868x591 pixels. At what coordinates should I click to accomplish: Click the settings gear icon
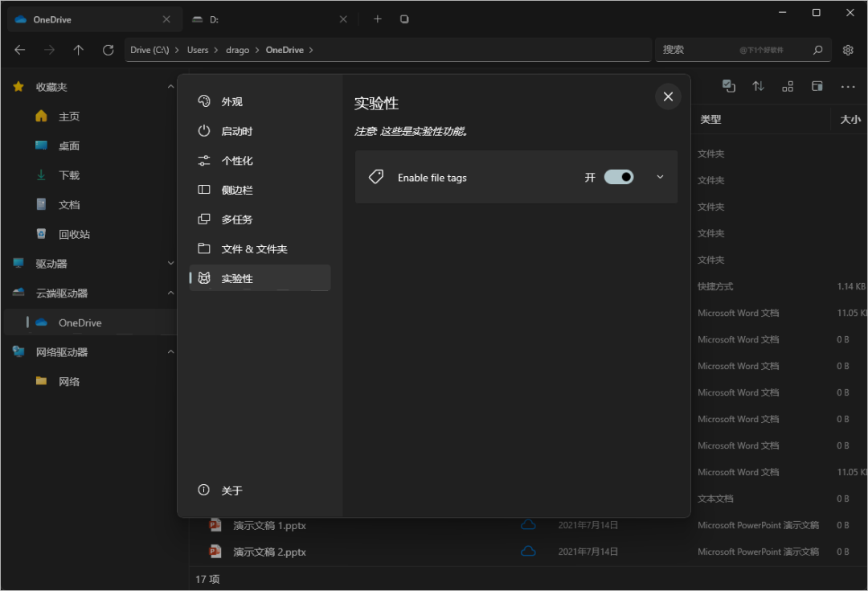[848, 50]
